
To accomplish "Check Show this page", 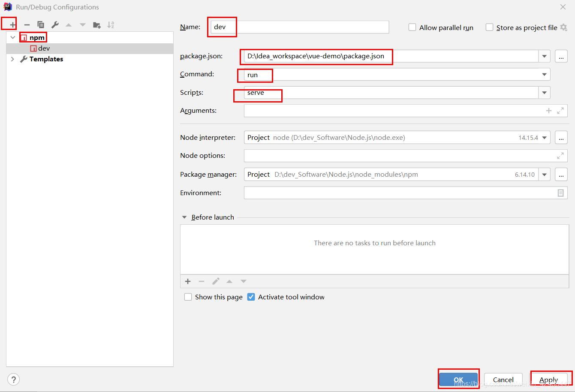I will (188, 297).
